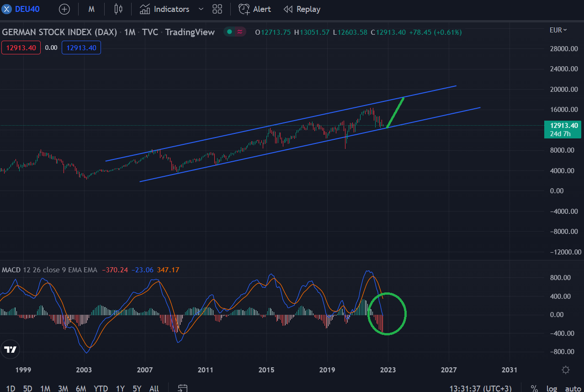Switch to the 1M date range

[x=45, y=388]
